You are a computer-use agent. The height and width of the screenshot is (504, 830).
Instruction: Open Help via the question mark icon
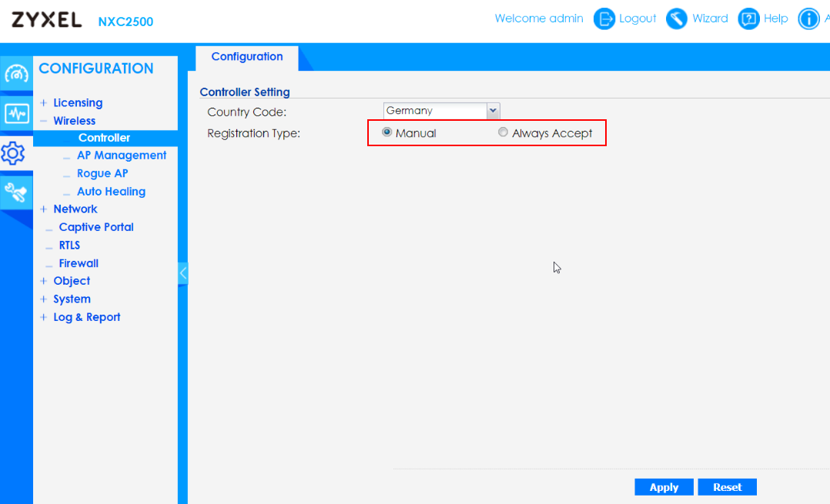click(x=748, y=18)
